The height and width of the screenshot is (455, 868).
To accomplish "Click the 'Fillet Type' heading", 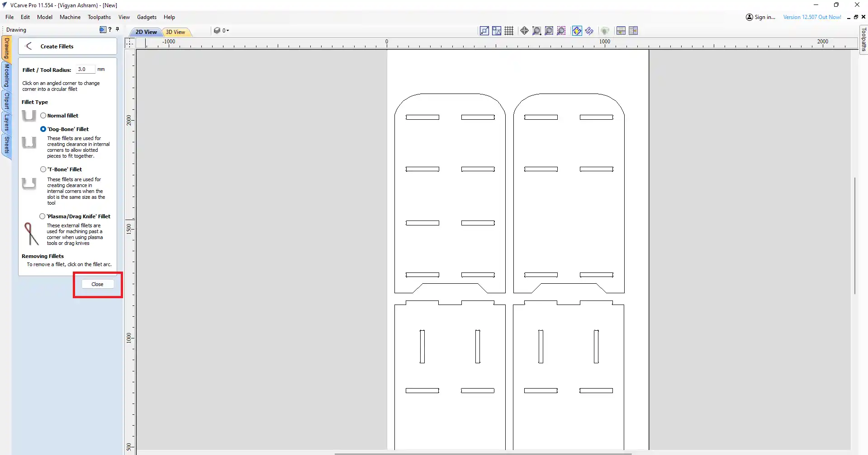I will 35,102.
